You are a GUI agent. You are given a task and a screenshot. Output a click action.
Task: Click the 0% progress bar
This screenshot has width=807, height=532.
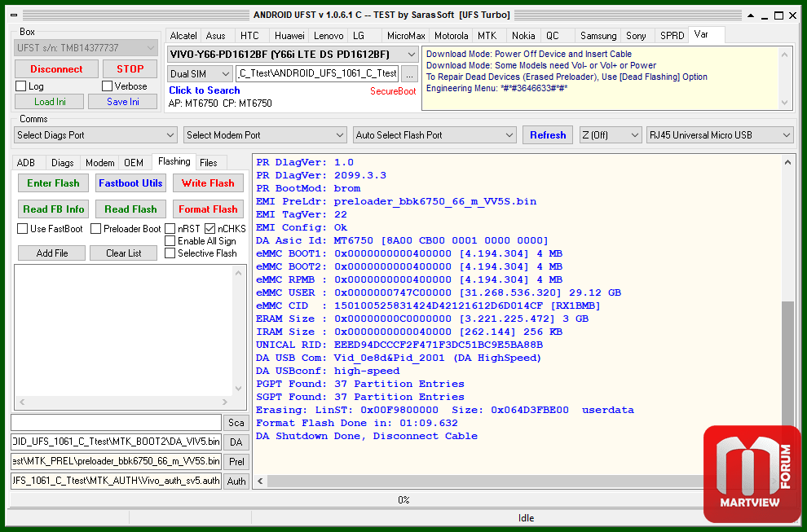403,500
